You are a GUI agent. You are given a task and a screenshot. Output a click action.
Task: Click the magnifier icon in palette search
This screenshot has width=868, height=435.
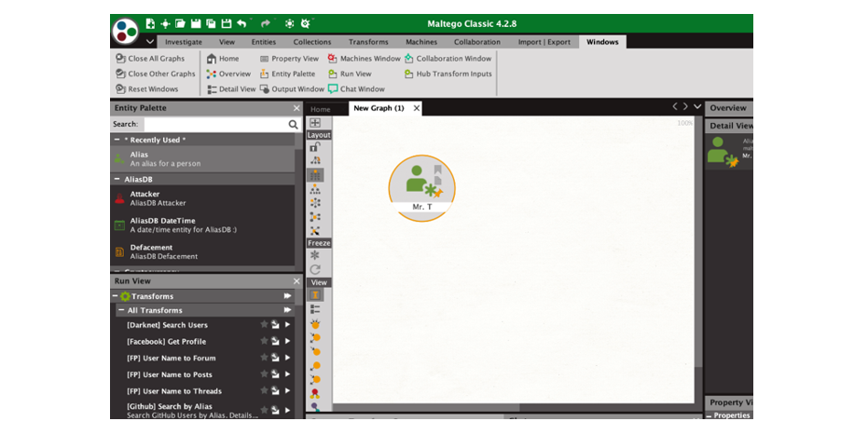point(293,125)
